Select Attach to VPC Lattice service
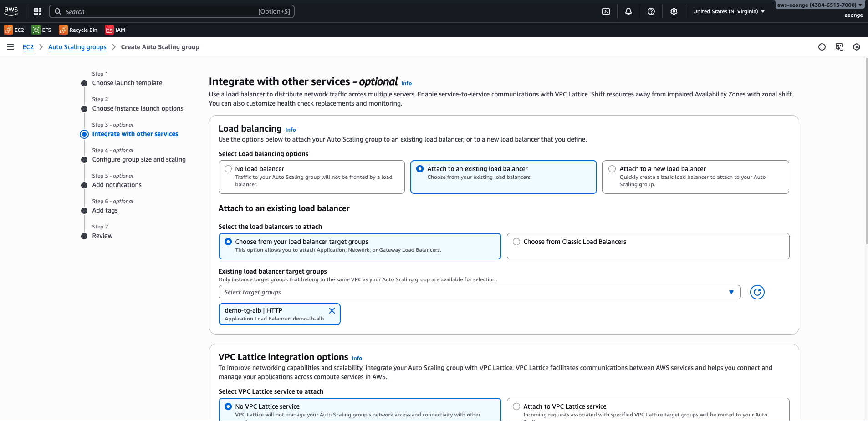This screenshot has width=868, height=421. 516,406
